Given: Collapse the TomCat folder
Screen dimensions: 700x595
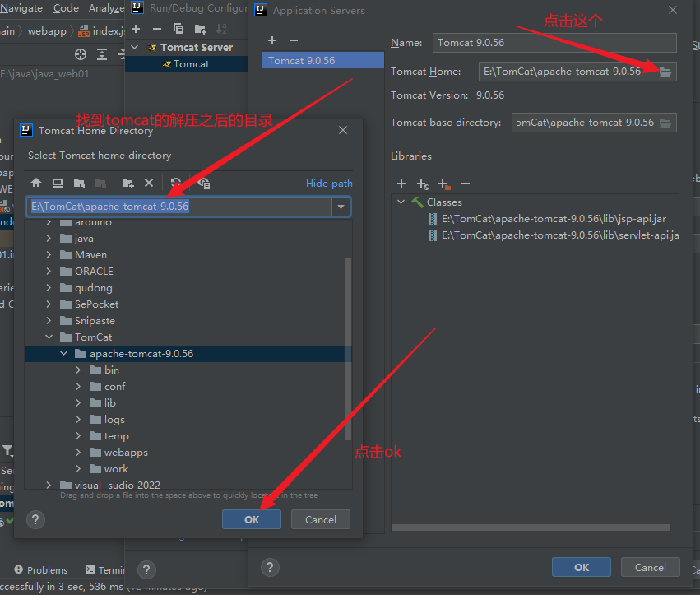Looking at the screenshot, I should tap(49, 337).
